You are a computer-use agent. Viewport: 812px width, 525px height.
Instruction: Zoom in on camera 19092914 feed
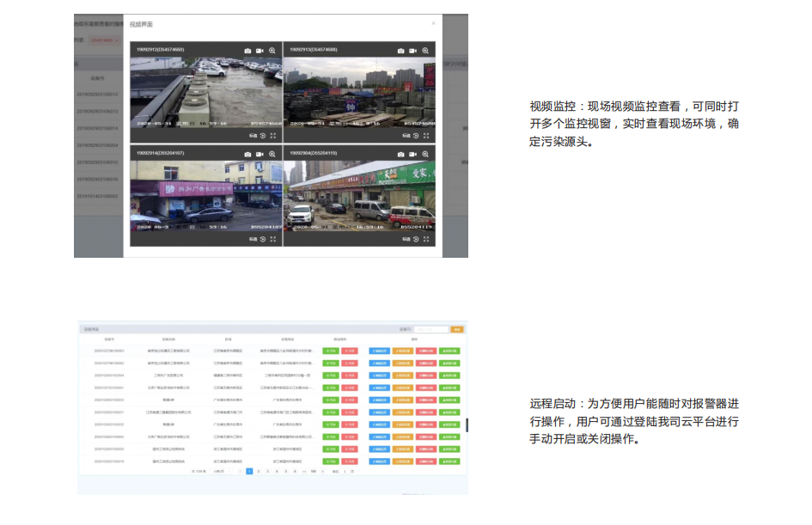272,155
